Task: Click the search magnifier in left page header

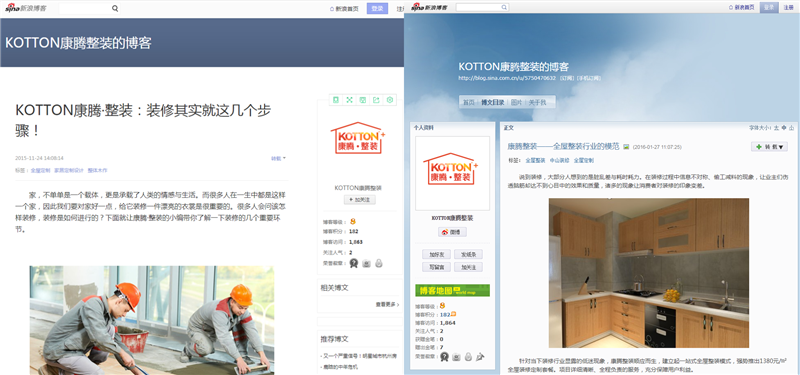Action: tap(115, 9)
